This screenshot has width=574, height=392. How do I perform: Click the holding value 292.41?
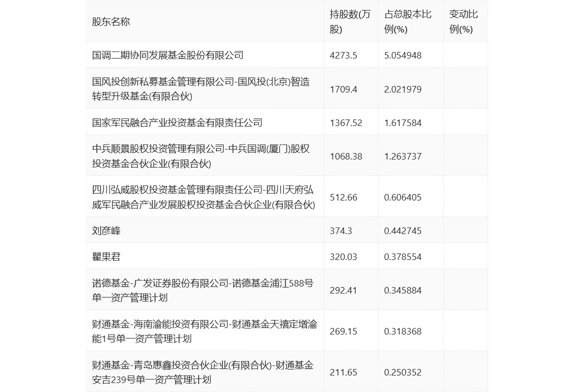pyautogui.click(x=343, y=290)
